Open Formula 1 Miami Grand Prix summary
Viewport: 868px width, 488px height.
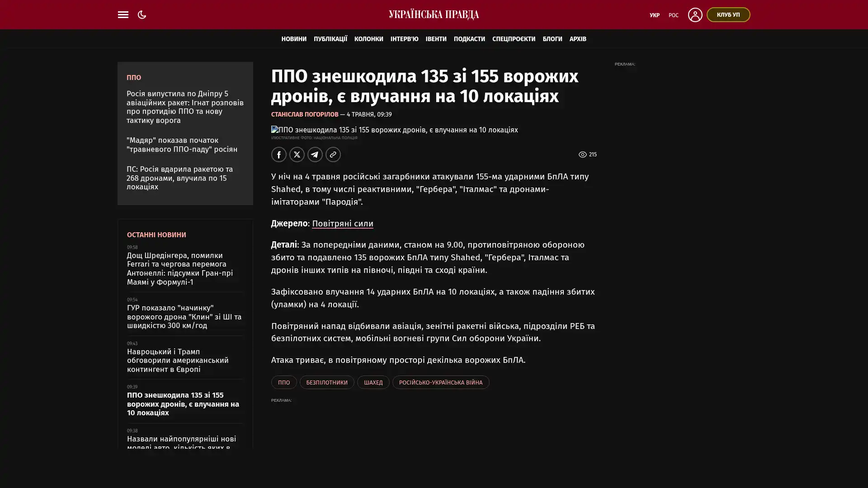tap(180, 269)
